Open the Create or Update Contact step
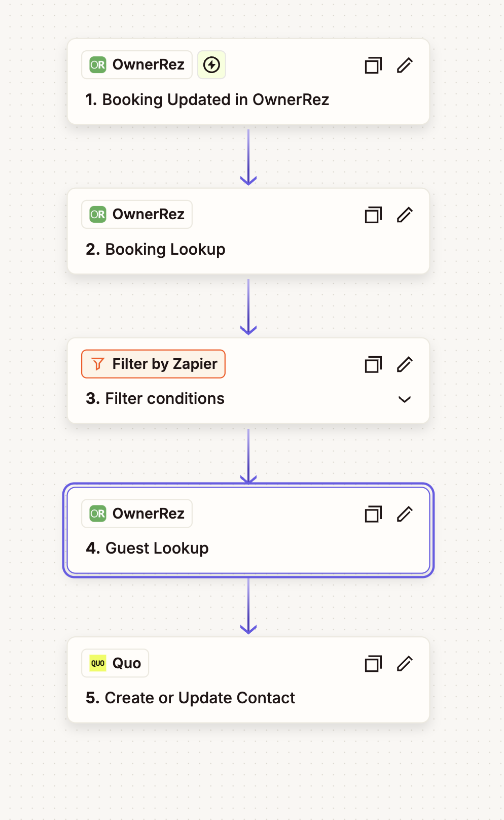 pos(190,698)
